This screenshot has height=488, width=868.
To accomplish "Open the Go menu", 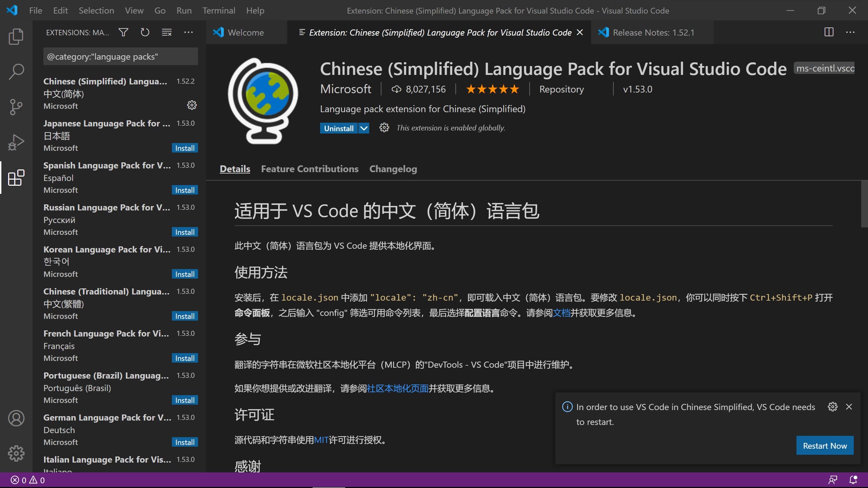I will coord(160,11).
